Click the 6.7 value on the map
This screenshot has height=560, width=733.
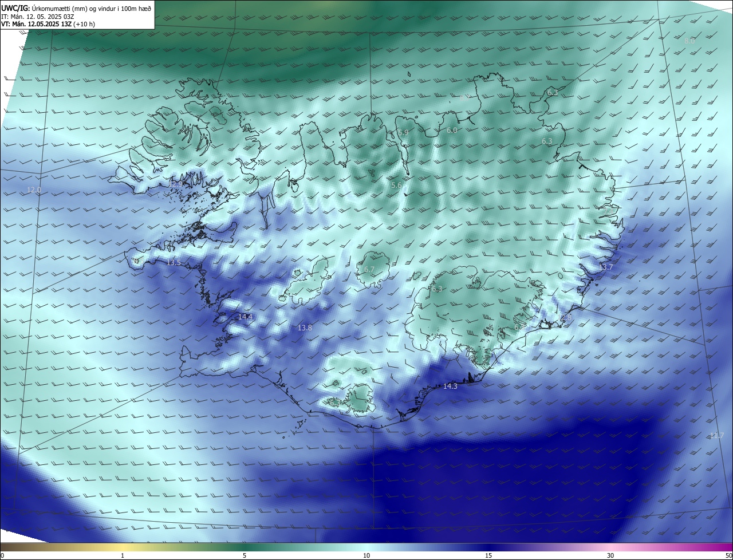click(369, 270)
